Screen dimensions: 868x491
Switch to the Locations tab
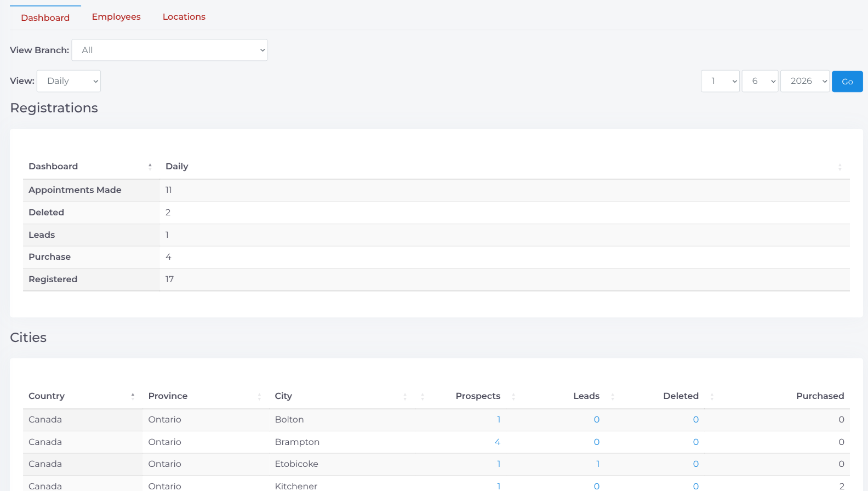pos(184,17)
